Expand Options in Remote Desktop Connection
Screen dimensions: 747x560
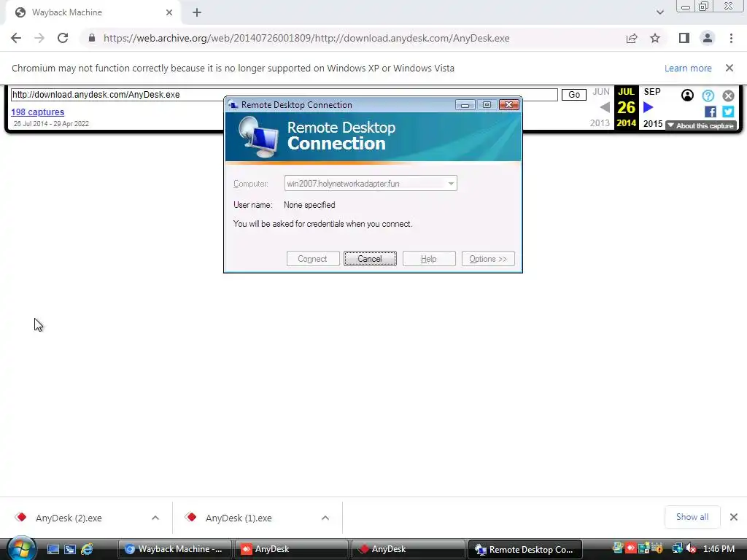[x=488, y=259]
